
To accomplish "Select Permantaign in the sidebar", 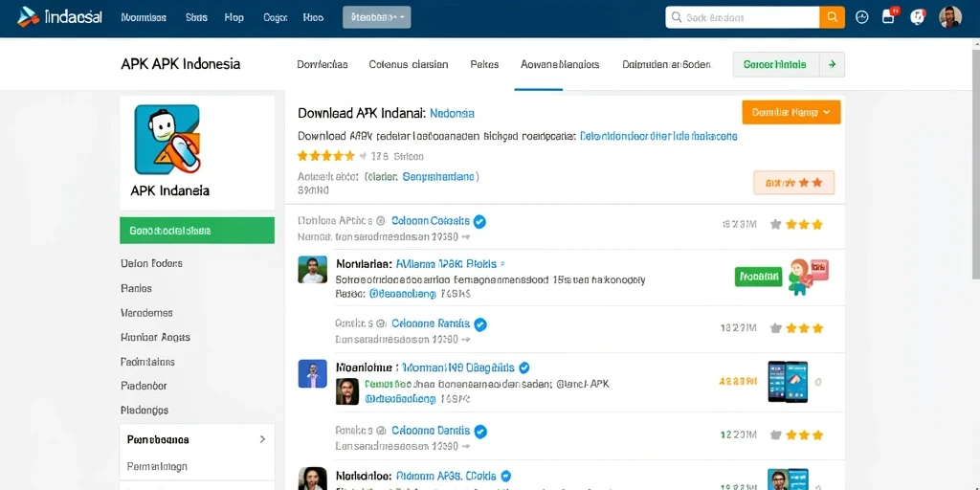I will pos(157,466).
